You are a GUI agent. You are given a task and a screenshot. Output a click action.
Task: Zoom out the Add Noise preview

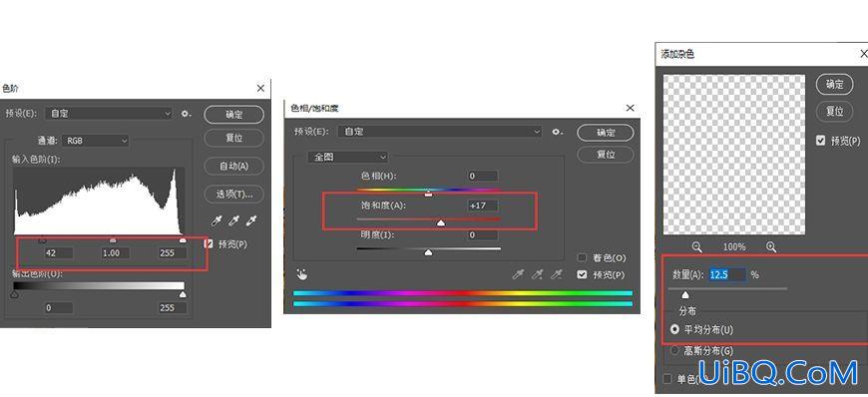697,247
